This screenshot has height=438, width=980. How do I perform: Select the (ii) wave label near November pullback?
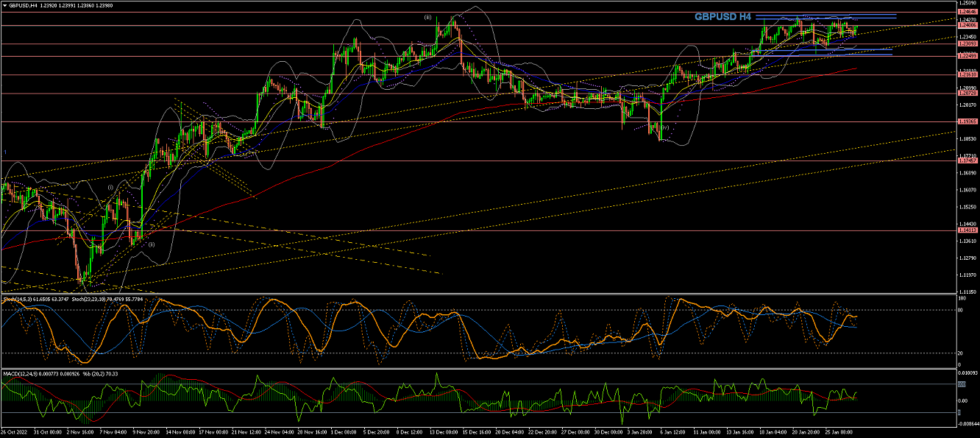coord(152,244)
